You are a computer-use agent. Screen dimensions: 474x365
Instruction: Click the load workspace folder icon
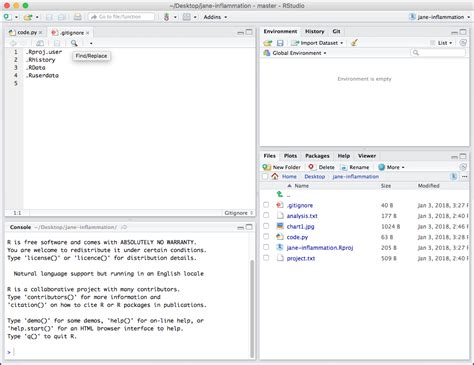point(268,43)
